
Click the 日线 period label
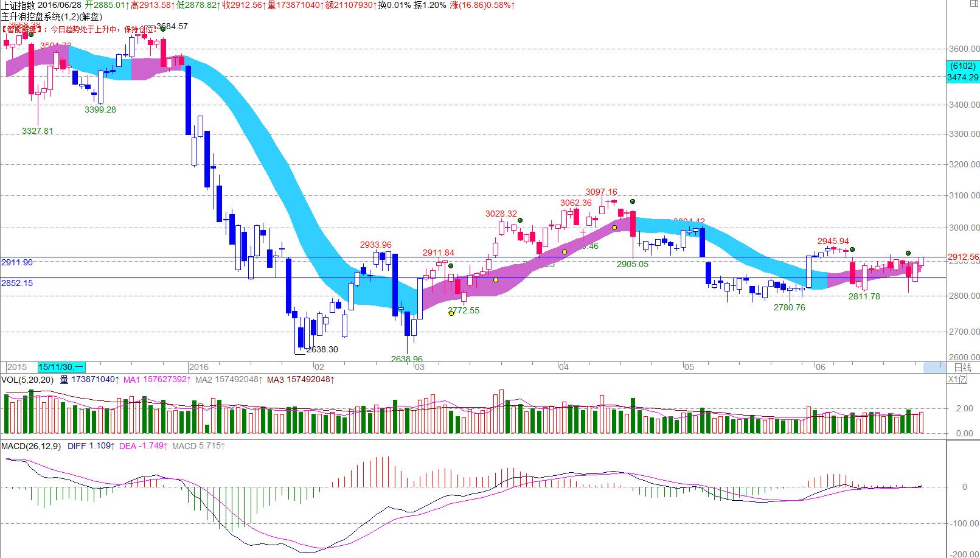[x=962, y=368]
